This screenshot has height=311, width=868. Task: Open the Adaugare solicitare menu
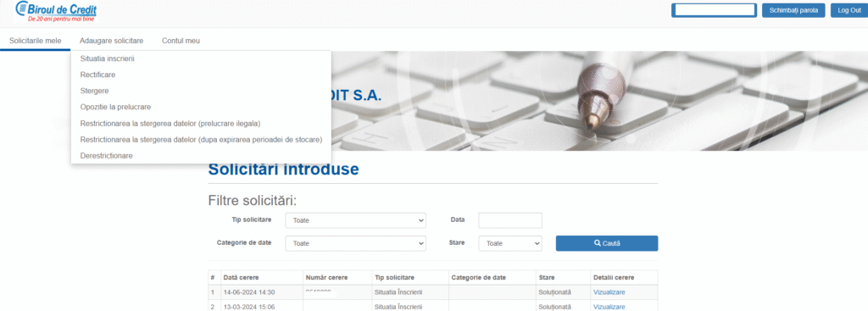tap(111, 41)
